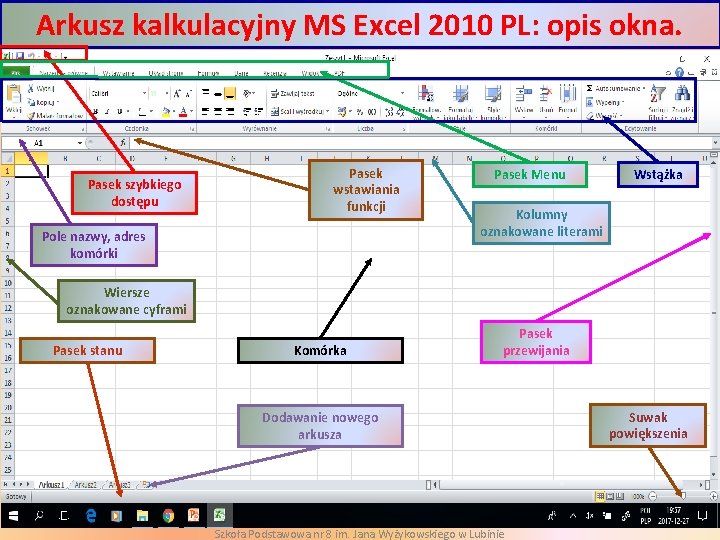Click Formatuj jako tabelę (Format as table) icon
This screenshot has height=540, width=720.
tap(460, 94)
